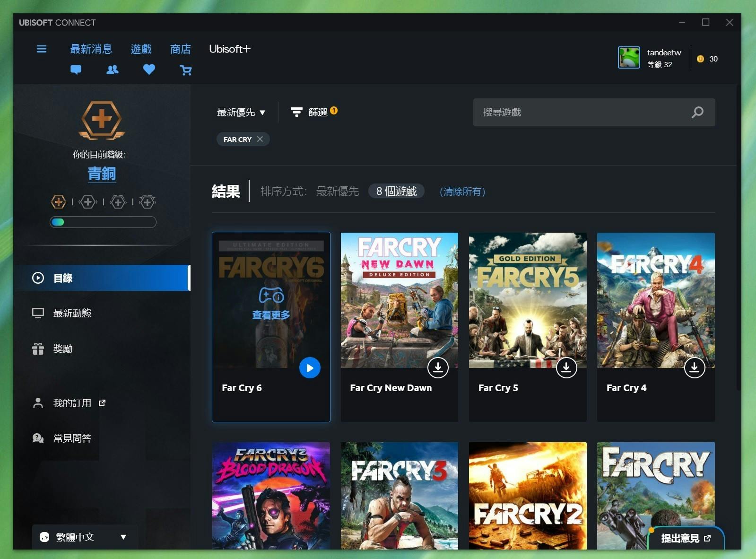
Task: Open the Far Cry New Dawn cover
Action: point(400,300)
